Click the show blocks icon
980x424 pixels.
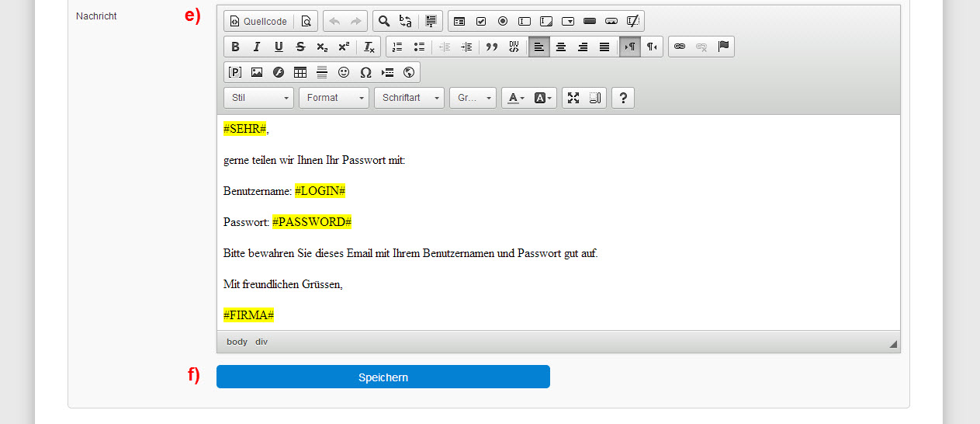click(595, 98)
